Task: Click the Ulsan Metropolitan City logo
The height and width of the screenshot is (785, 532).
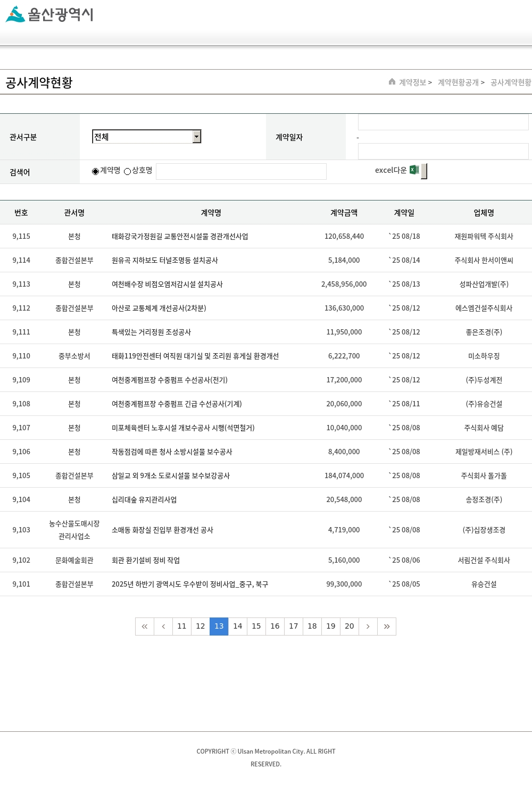Action: point(49,14)
